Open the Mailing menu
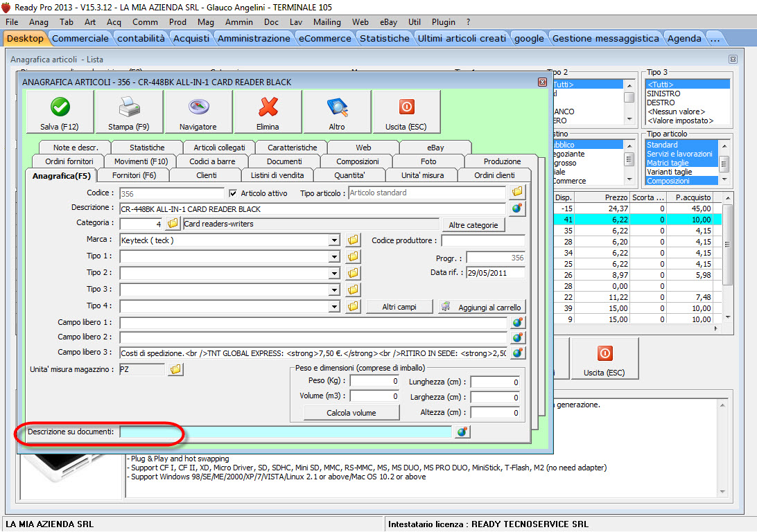 tap(327, 22)
